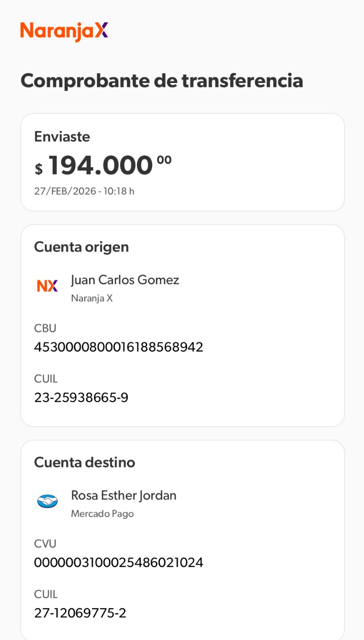Viewport: 364px width, 640px height.
Task: Select the CBU number 4530000800016188568942
Action: [x=118, y=347]
